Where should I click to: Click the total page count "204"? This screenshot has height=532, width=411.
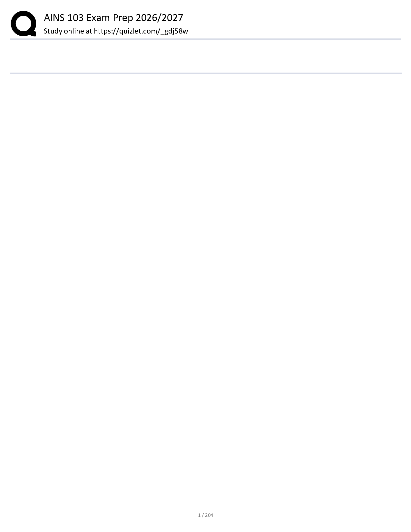pos(209,515)
